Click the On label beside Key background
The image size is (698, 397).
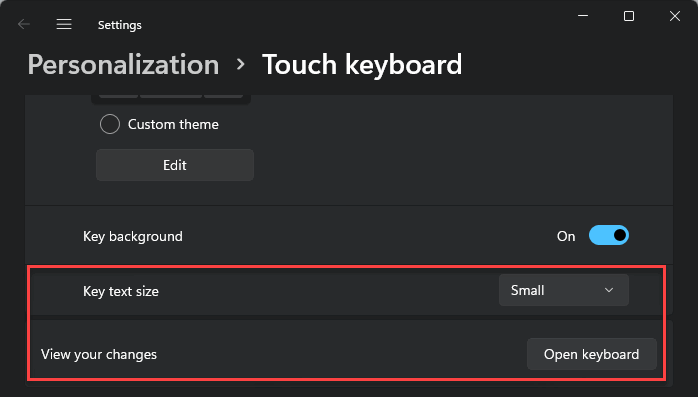pos(566,236)
